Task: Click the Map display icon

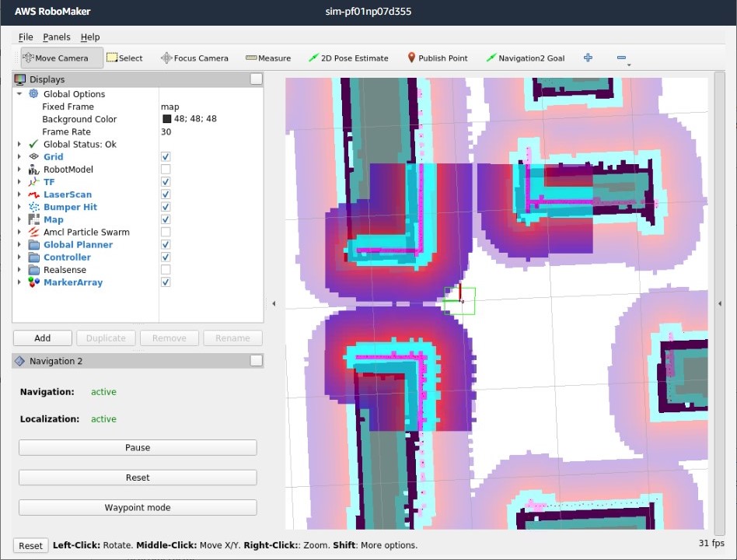Action: pos(34,219)
